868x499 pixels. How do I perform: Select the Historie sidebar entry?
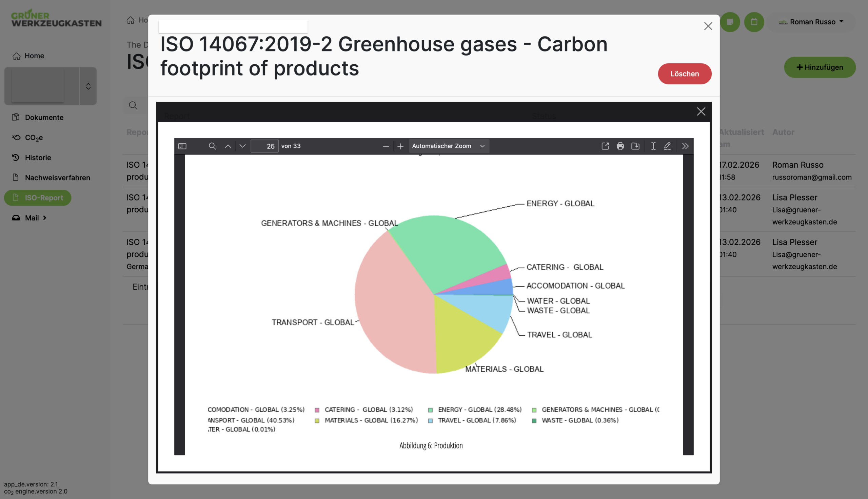38,157
